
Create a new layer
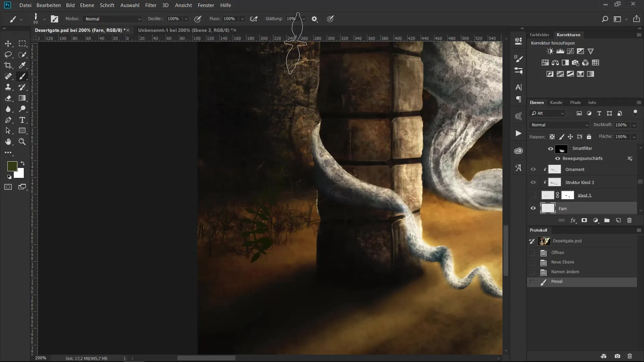click(618, 220)
